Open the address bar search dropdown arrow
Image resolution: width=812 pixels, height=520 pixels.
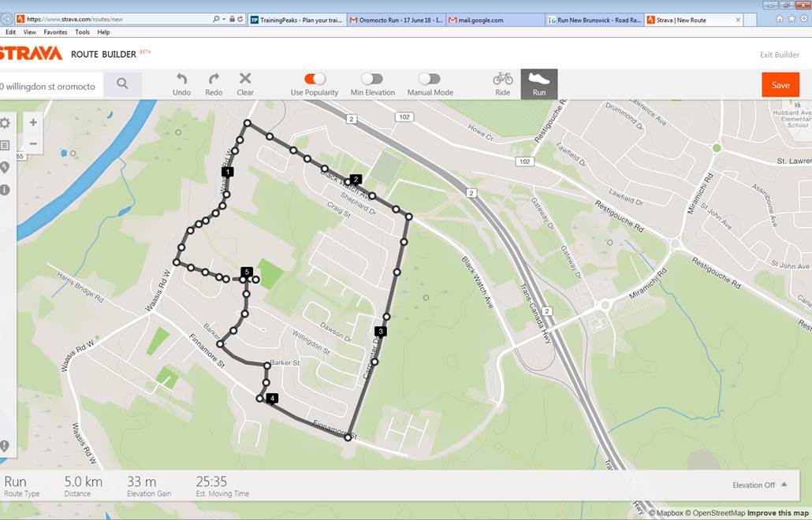coord(224,19)
